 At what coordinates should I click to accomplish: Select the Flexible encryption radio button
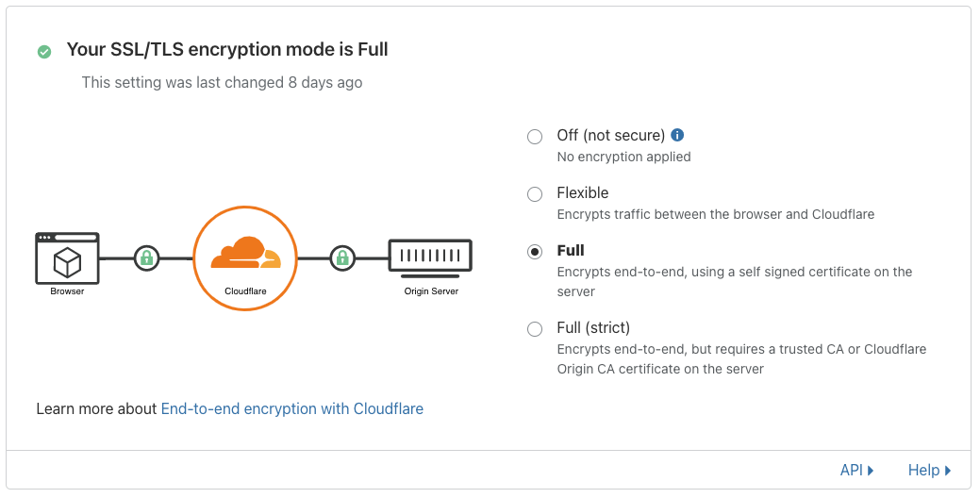coord(535,194)
